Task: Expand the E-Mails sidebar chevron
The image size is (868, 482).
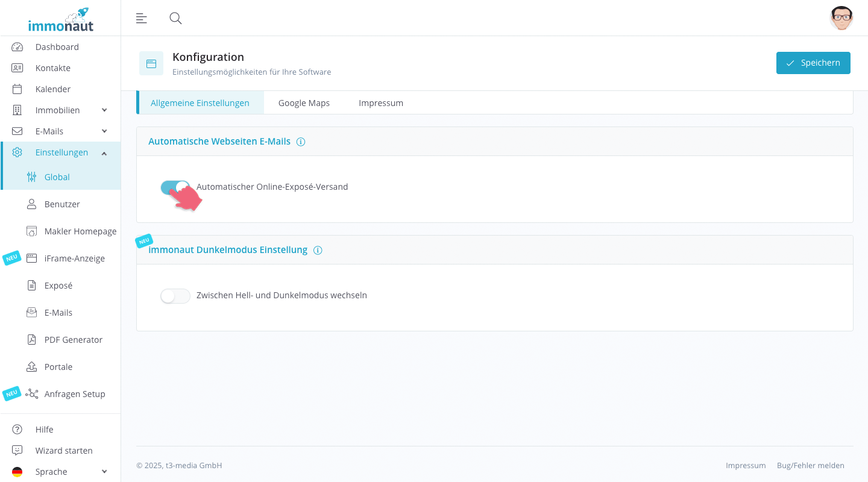Action: [104, 131]
